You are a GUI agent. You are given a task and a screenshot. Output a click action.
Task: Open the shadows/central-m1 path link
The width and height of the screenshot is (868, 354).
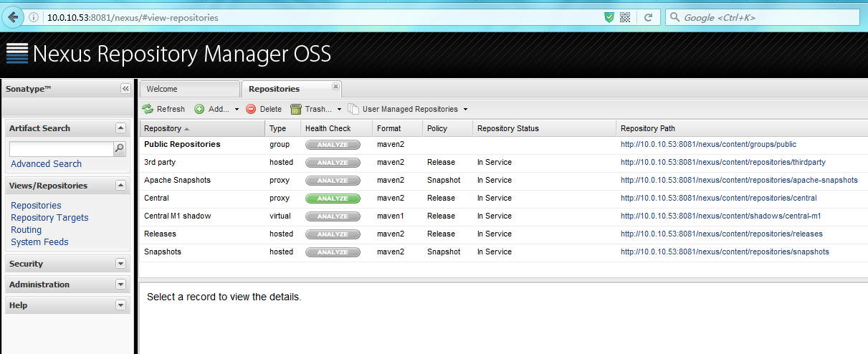(x=721, y=216)
